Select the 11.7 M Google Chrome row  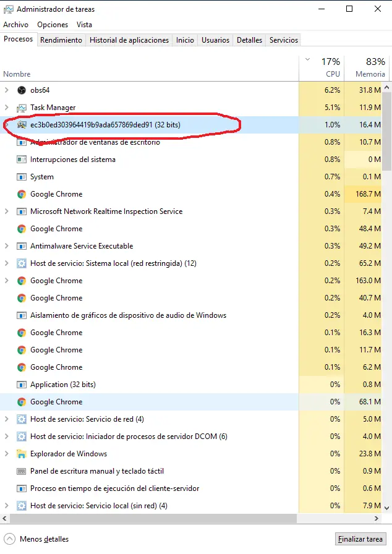click(190, 350)
